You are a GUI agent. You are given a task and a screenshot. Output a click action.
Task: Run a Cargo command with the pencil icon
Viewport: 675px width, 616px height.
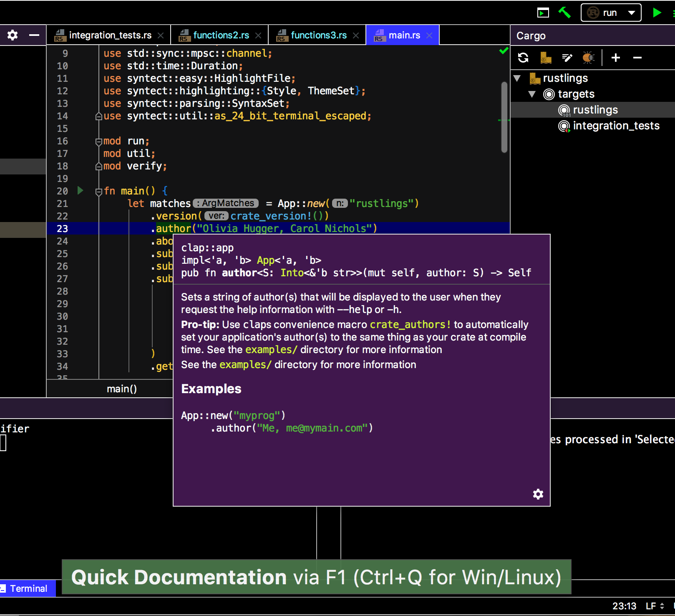(x=567, y=58)
